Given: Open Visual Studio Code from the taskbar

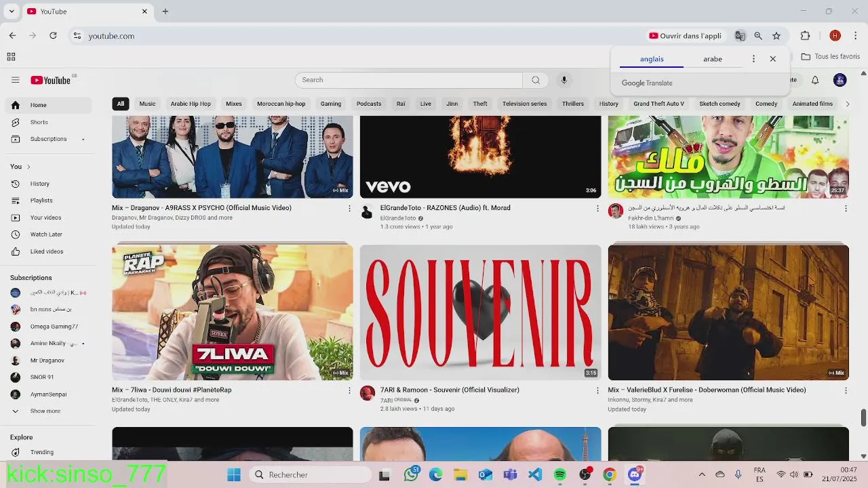Looking at the screenshot, I should point(535,474).
